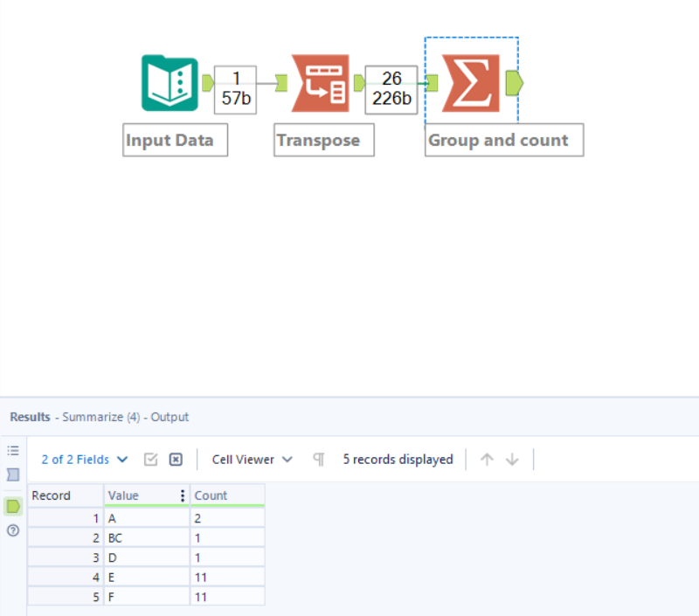This screenshot has width=699, height=616.
Task: Open the help icon in results panel
Action: 12,529
